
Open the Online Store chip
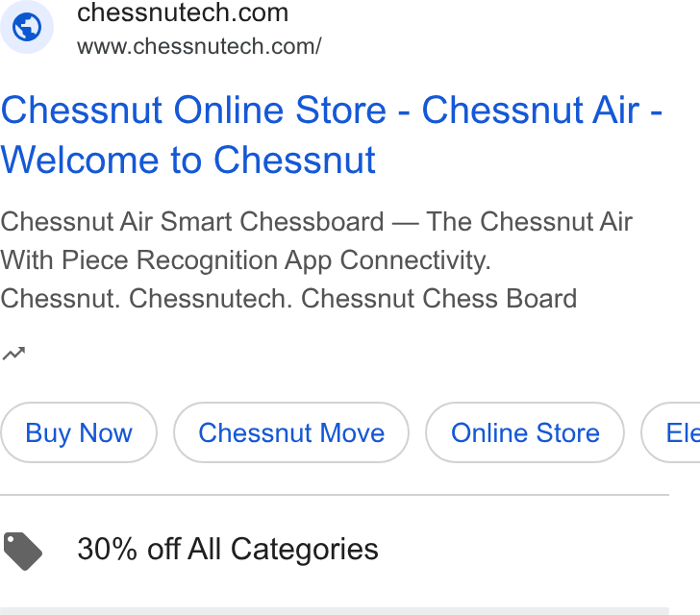point(525,432)
